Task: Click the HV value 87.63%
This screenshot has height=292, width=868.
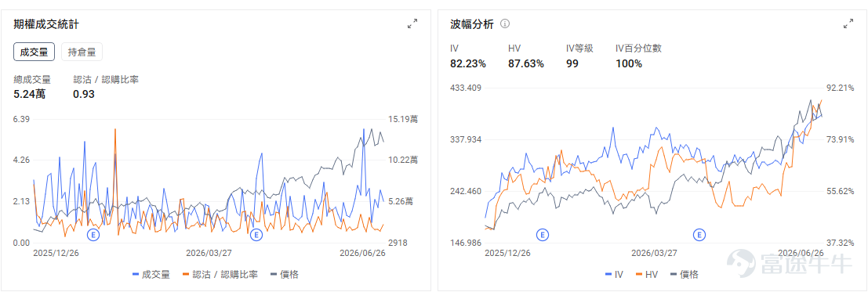Action: (x=526, y=63)
